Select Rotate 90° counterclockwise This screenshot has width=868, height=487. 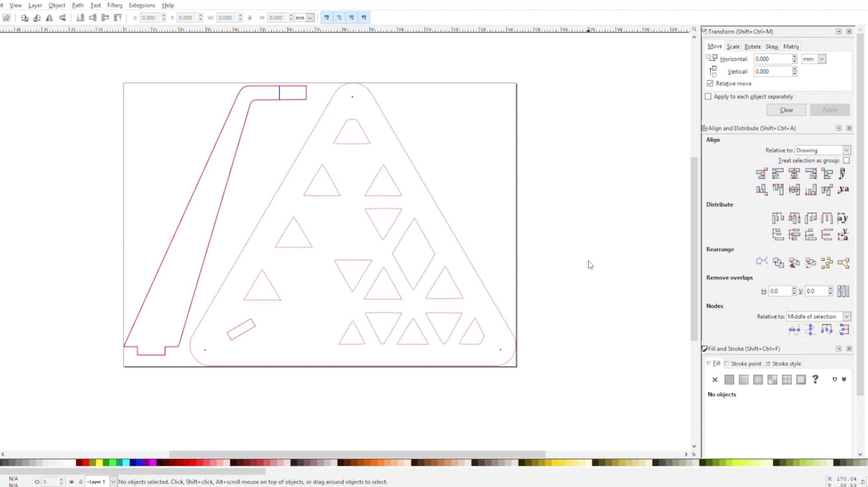[x=24, y=17]
